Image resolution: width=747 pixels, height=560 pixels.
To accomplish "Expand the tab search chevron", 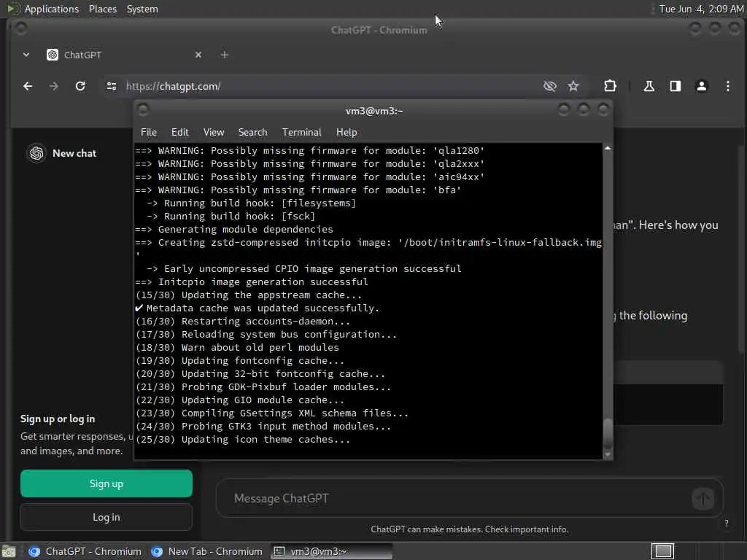I will (x=26, y=55).
